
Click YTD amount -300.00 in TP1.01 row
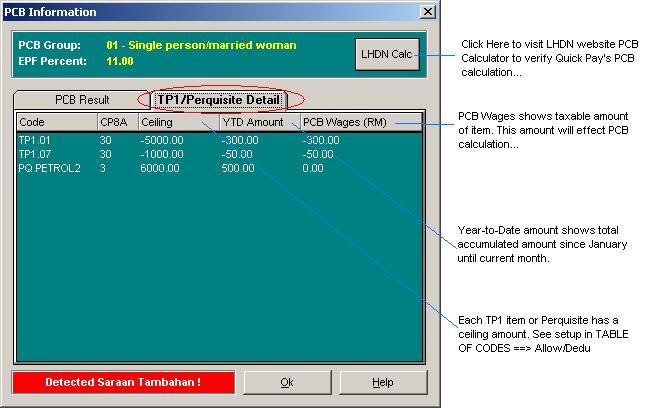240,140
